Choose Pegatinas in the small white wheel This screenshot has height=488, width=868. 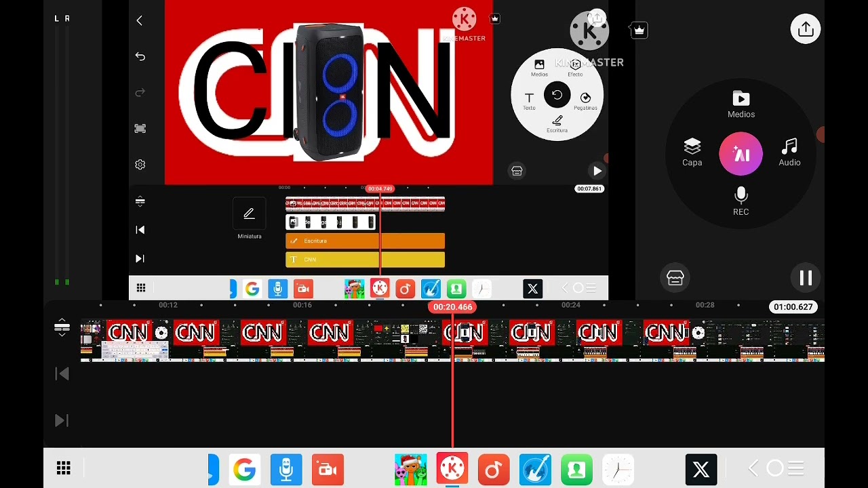point(585,102)
